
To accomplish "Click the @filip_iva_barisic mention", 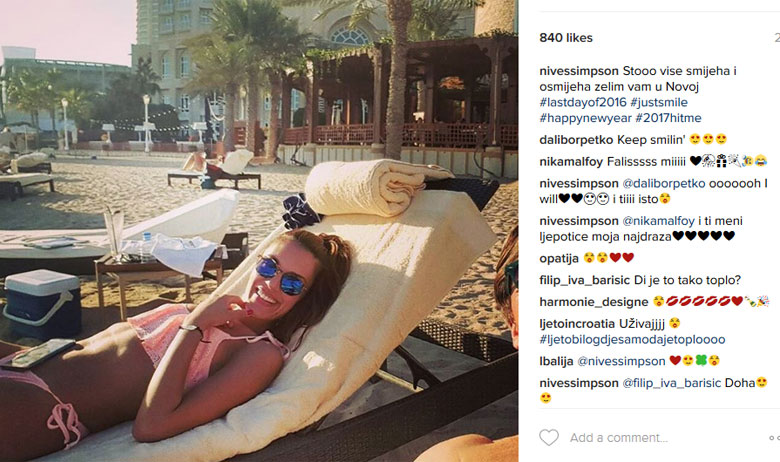I will [x=672, y=383].
